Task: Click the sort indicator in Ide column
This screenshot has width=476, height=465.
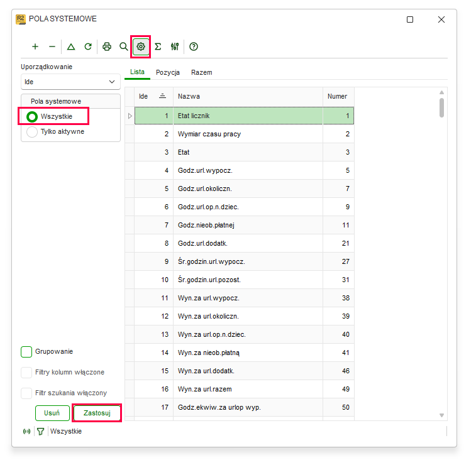Action: point(163,97)
